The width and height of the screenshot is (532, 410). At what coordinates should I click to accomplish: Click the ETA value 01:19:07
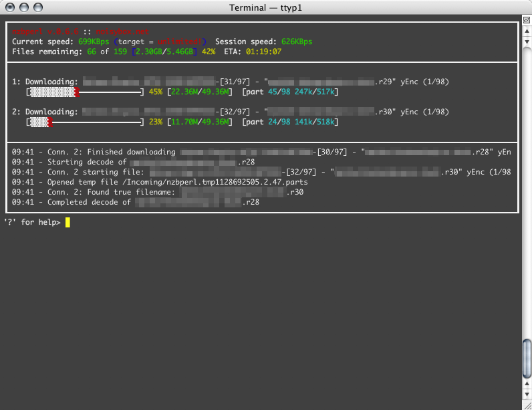264,52
